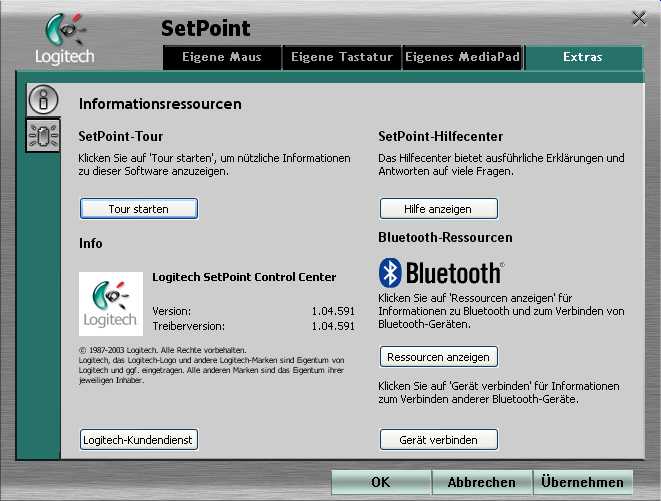The image size is (661, 501).
Task: Click the Info section heading
Action: click(91, 243)
